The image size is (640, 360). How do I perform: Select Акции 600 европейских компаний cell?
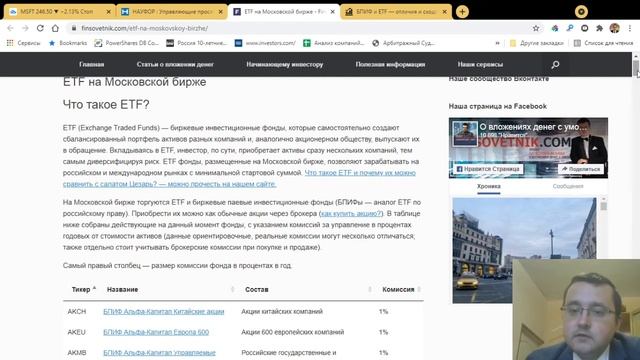[x=293, y=332]
